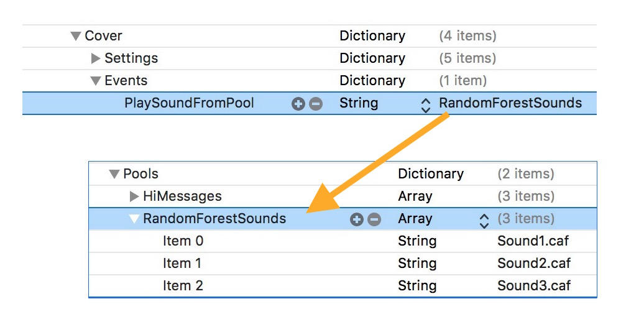Remove item using minus in RandomForestSounds row

[x=374, y=219]
